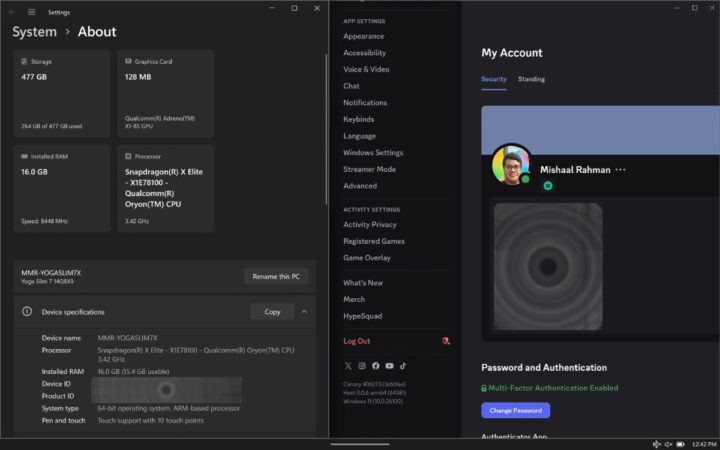720x450 pixels.
Task: Click the Rename this PC button
Action: point(276,276)
